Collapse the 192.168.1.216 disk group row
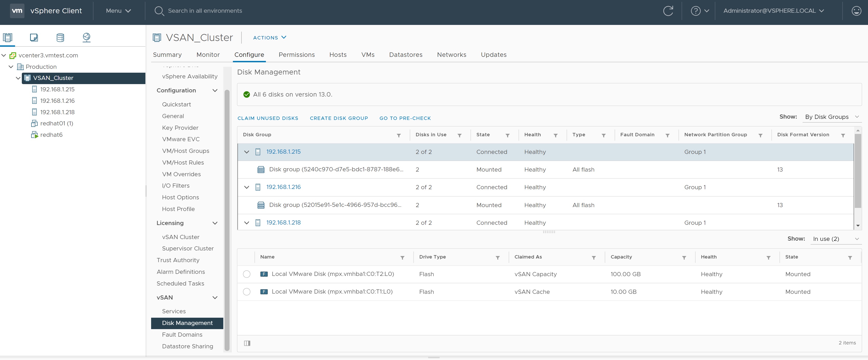 (247, 187)
